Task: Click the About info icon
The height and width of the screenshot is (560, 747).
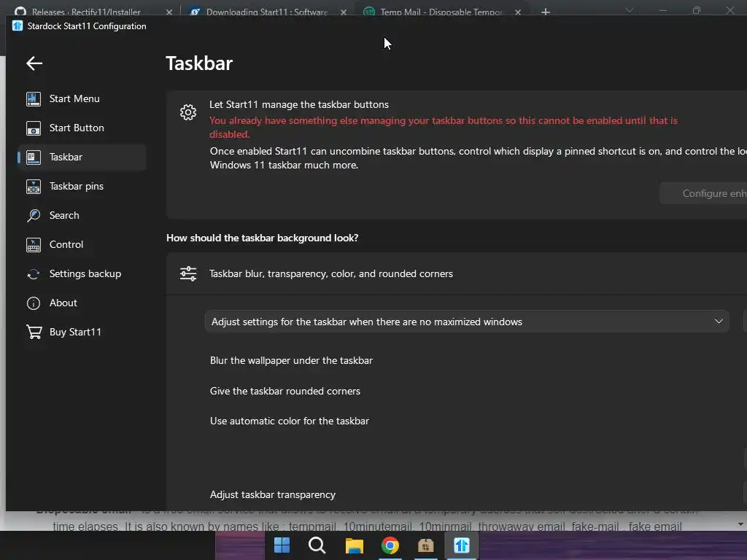Action: click(x=34, y=303)
